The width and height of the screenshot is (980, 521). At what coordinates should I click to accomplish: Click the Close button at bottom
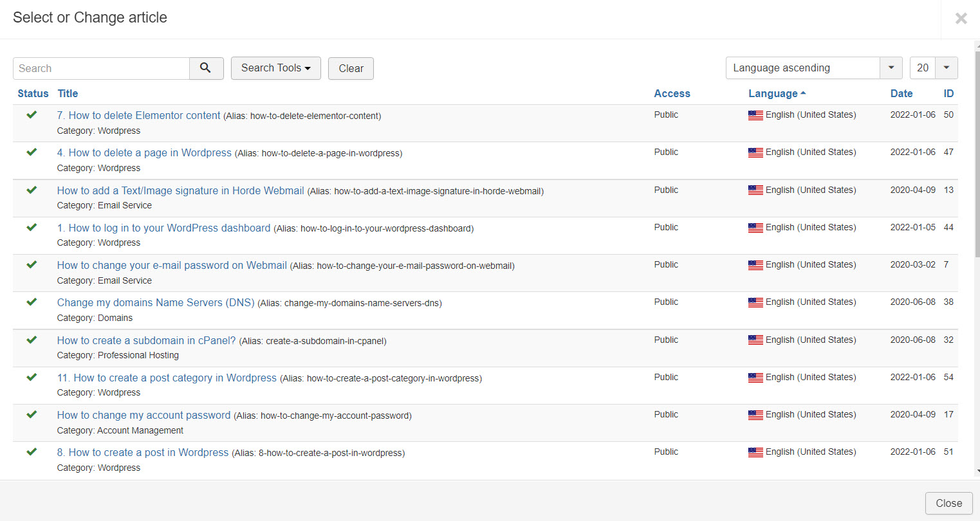coord(948,503)
